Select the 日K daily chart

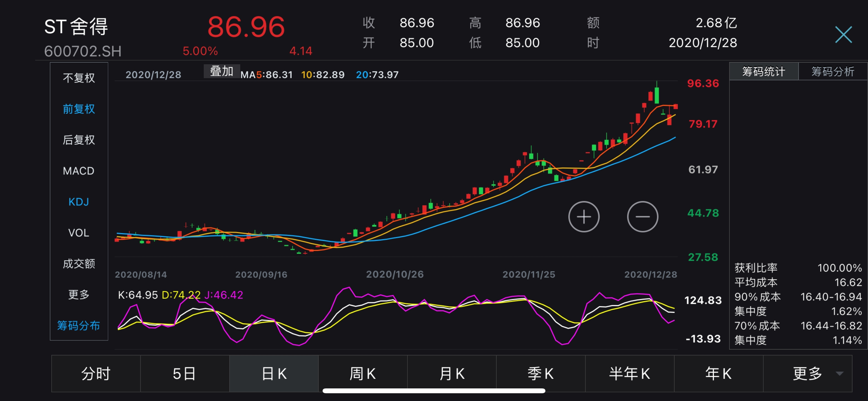point(274,373)
